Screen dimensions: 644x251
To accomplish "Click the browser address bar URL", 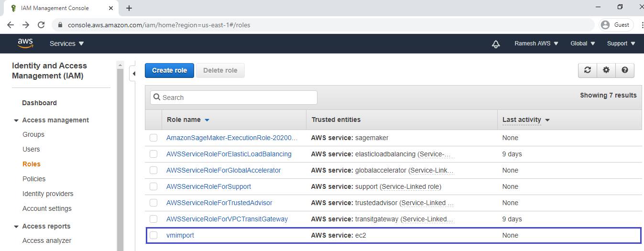I will point(159,25).
